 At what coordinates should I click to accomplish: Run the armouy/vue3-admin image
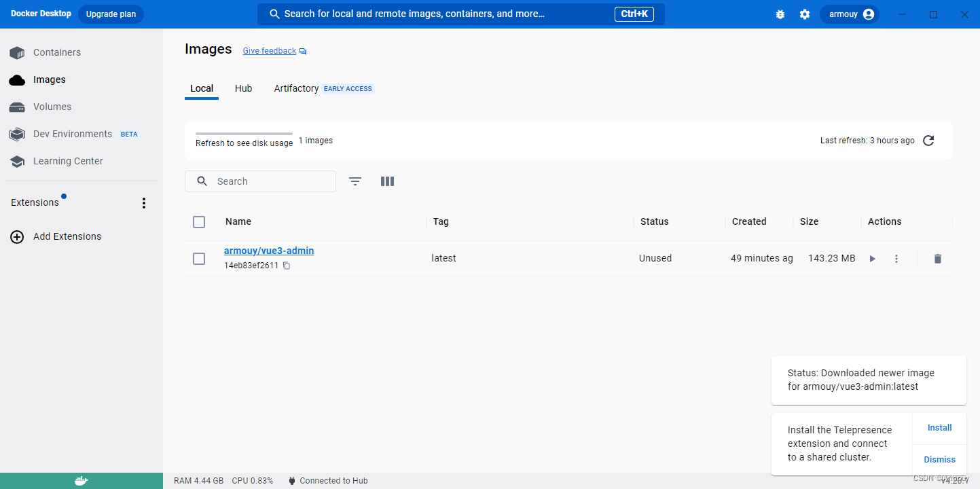click(873, 259)
